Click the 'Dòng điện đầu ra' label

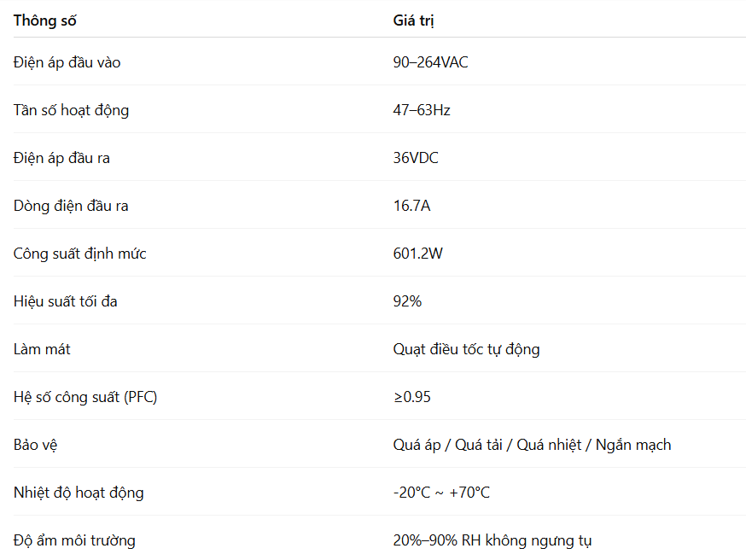[71, 206]
